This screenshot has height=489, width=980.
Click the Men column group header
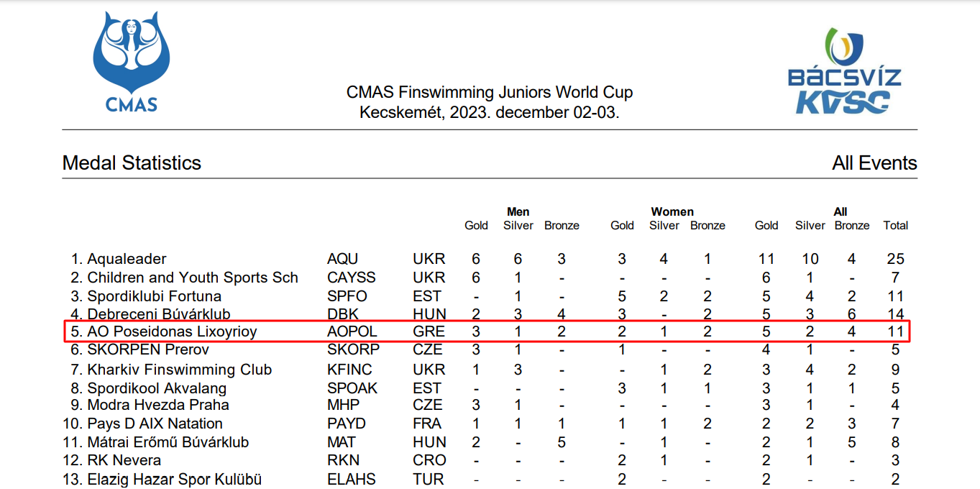point(518,211)
